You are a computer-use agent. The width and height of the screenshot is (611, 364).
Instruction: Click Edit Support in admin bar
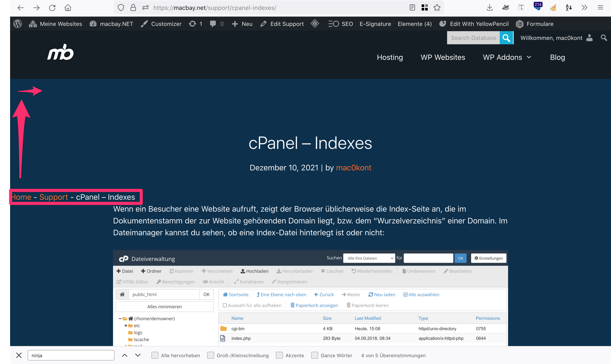282,24
